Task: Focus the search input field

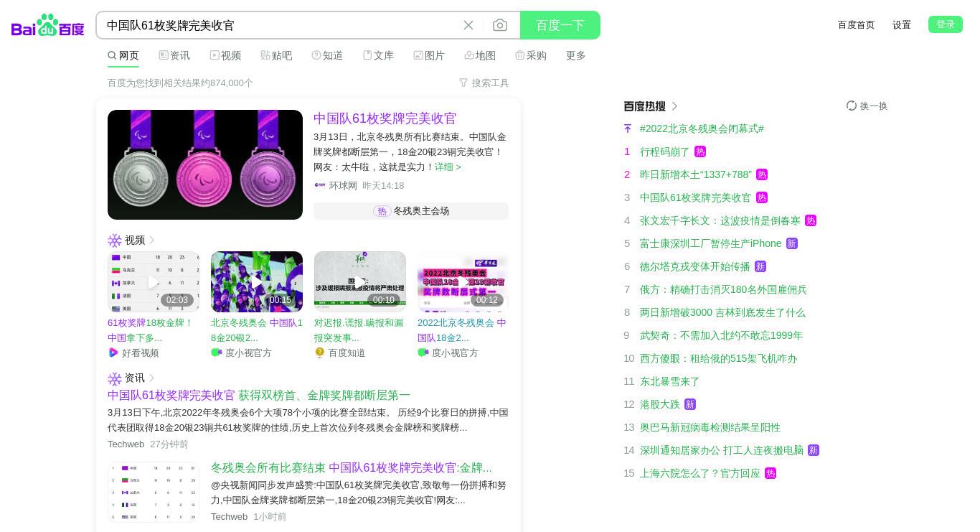Action: [280, 25]
